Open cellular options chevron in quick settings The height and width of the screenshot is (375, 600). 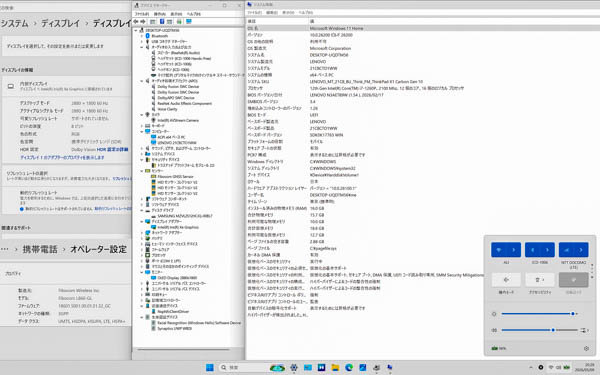(581, 250)
